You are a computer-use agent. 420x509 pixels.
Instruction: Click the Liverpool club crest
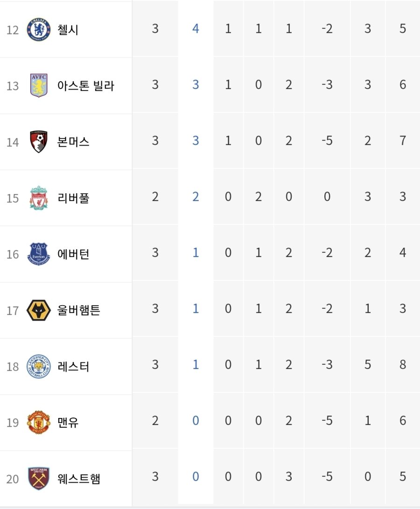pos(39,198)
